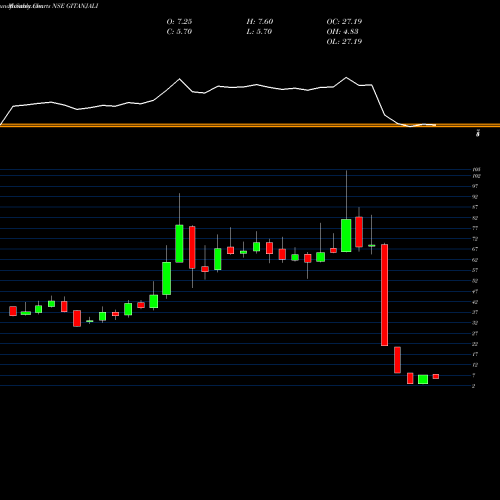The image size is (500, 500).
Task: Click the 102 price axis label
Action: 476,176
